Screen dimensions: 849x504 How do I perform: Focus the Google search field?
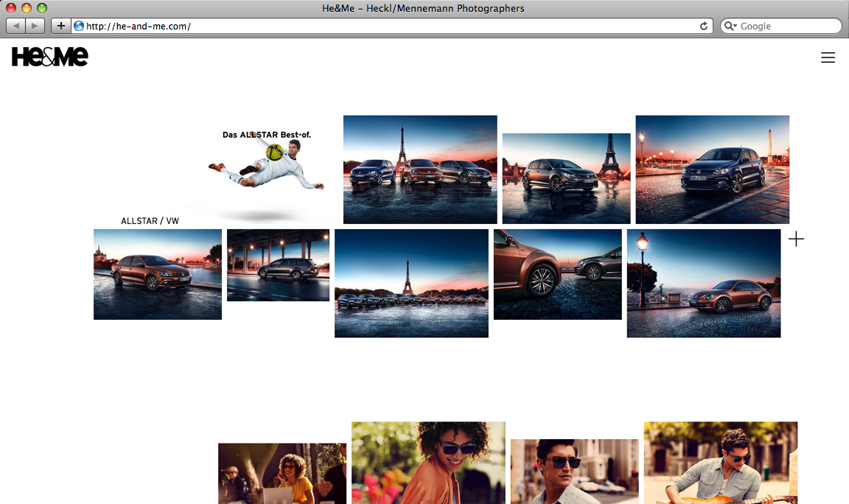pos(780,26)
